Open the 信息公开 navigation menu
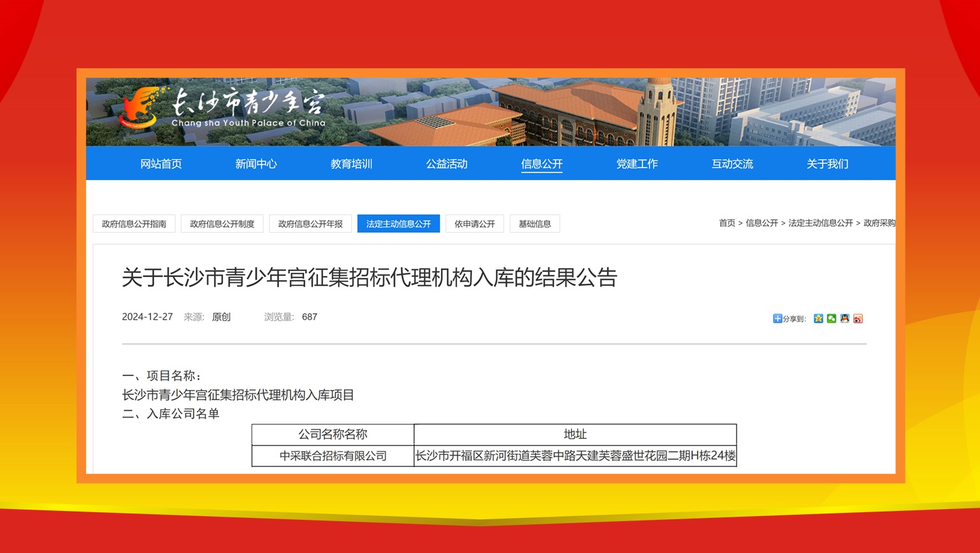This screenshot has width=980, height=553. coord(541,164)
